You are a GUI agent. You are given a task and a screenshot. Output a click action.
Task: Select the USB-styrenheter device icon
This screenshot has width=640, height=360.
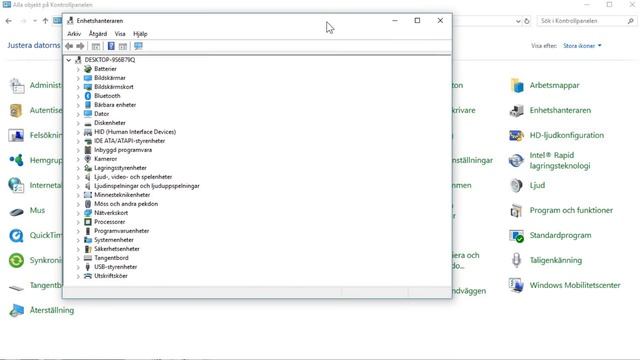click(88, 267)
